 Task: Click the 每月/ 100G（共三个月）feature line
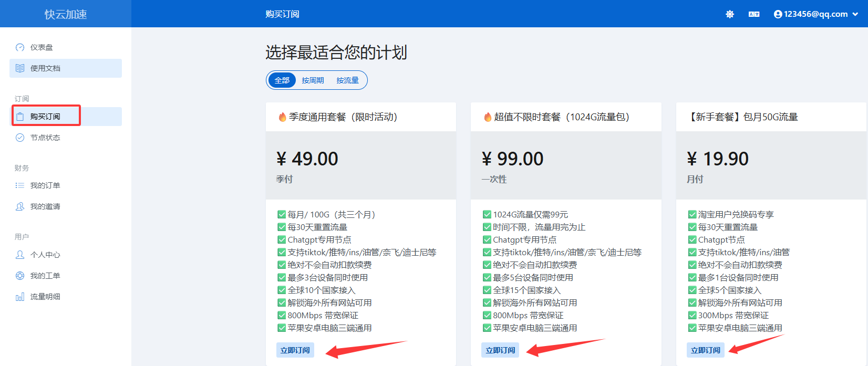(326, 214)
